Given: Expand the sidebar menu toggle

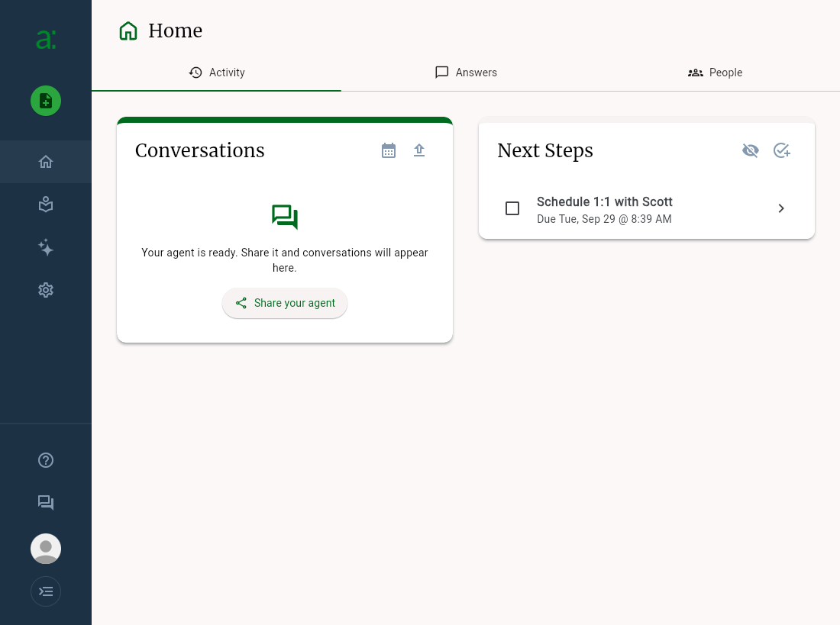Looking at the screenshot, I should click(x=46, y=591).
